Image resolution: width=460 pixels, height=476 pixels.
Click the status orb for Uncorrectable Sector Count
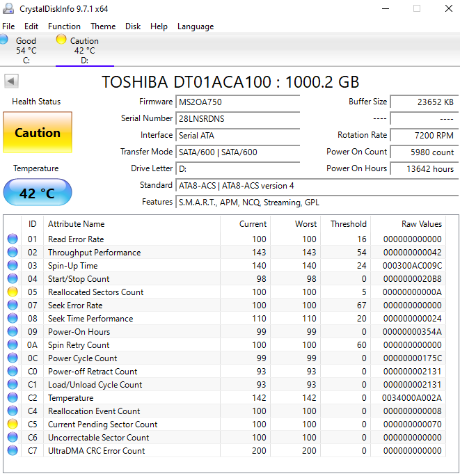click(13, 437)
